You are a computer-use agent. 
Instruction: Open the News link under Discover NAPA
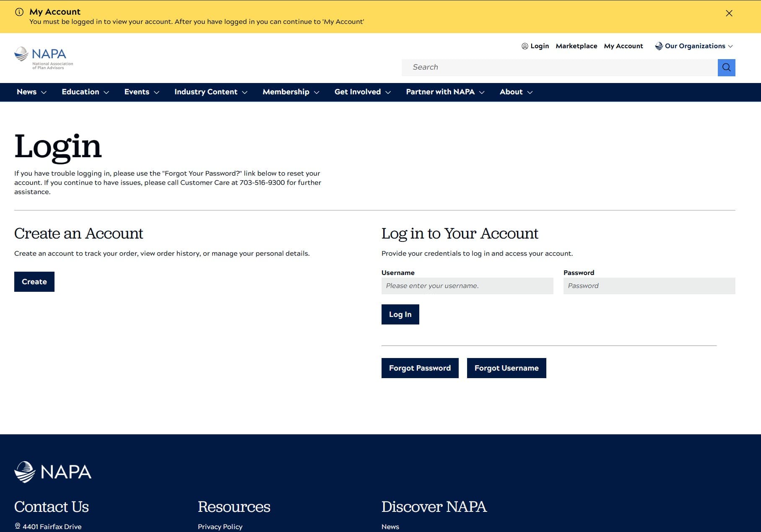click(x=390, y=527)
